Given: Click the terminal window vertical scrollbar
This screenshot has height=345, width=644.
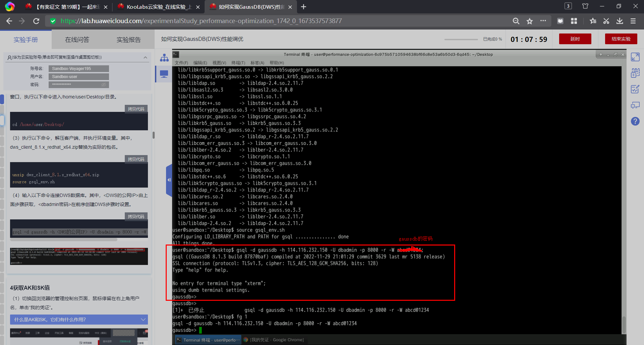Looking at the screenshot, I should pyautogui.click(x=624, y=324).
